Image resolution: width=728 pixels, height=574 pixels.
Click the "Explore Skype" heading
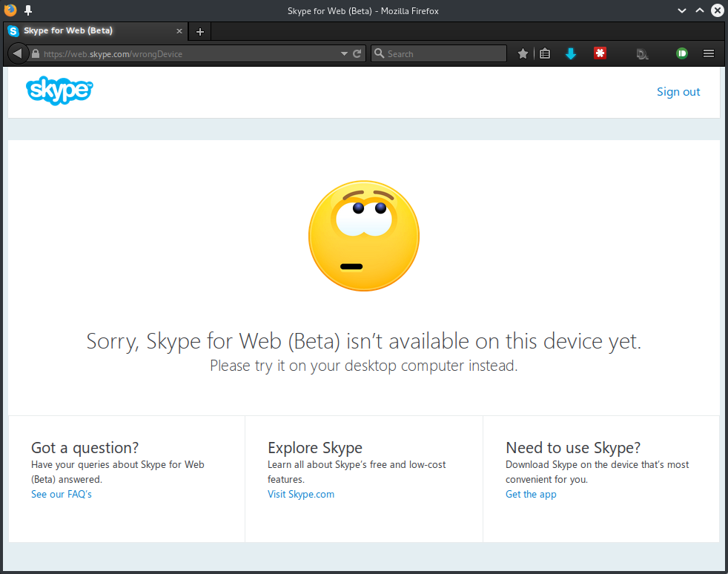[x=315, y=448]
